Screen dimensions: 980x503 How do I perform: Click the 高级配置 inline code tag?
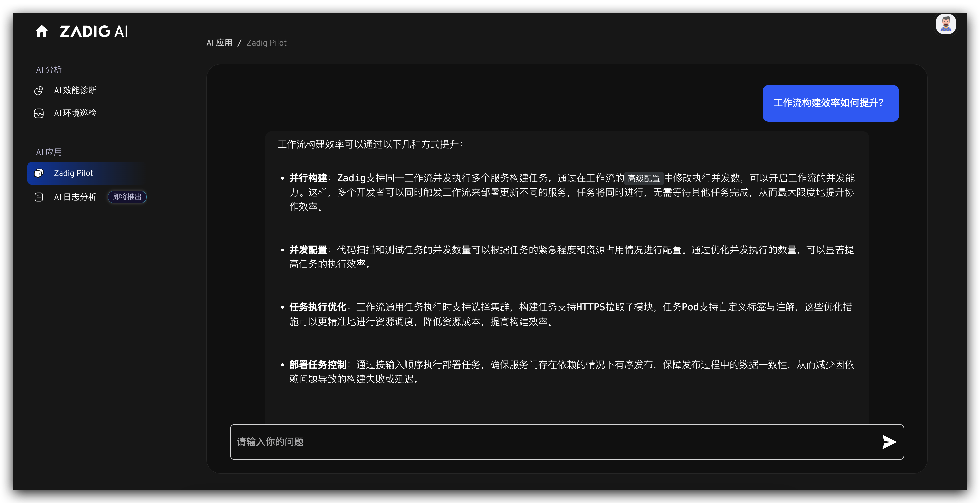point(644,178)
